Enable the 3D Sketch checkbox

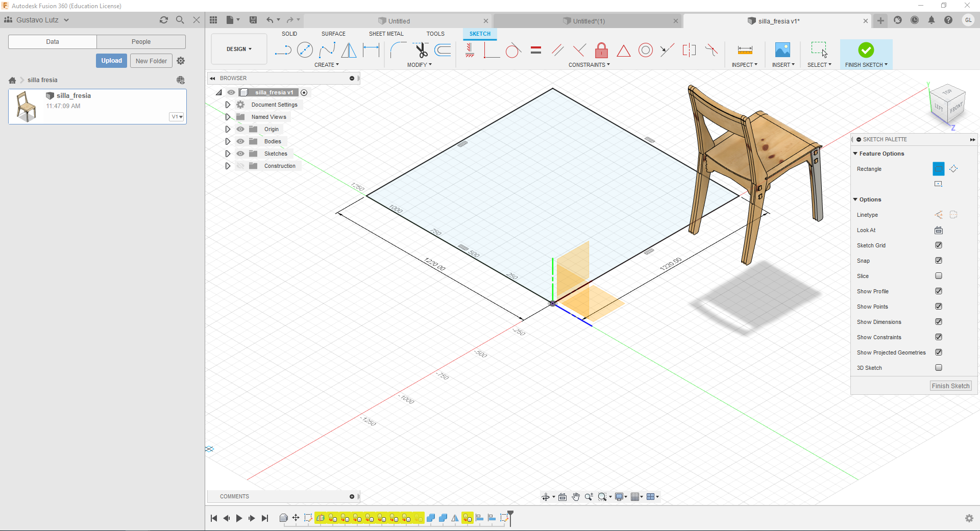point(938,368)
